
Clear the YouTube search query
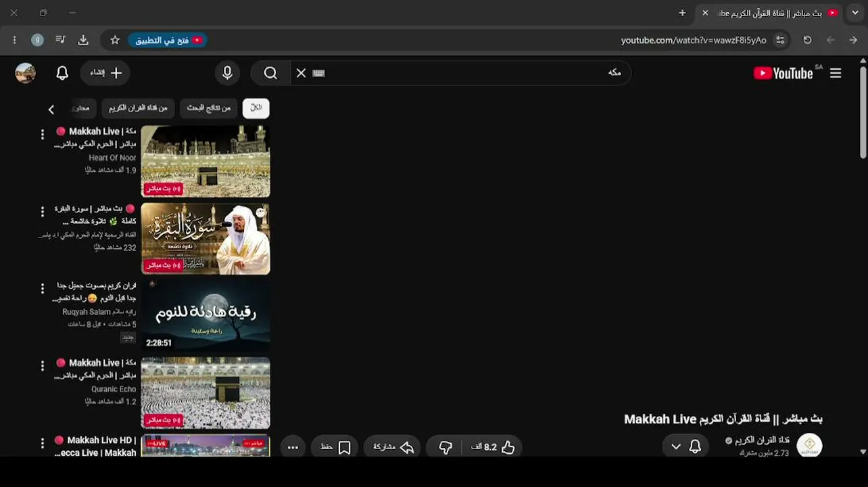point(301,73)
